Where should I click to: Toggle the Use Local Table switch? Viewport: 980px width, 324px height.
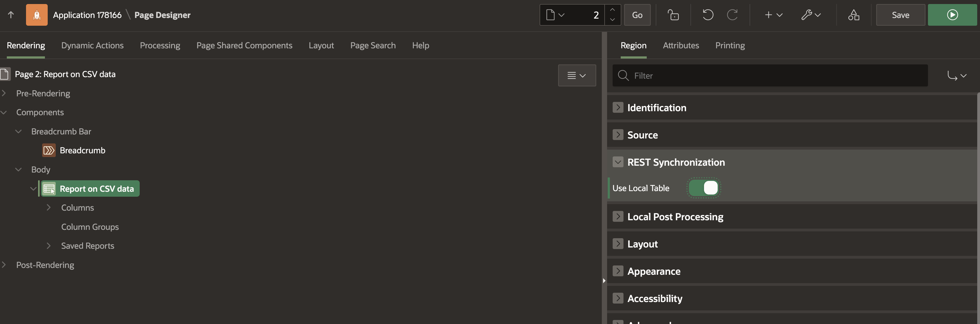point(704,188)
